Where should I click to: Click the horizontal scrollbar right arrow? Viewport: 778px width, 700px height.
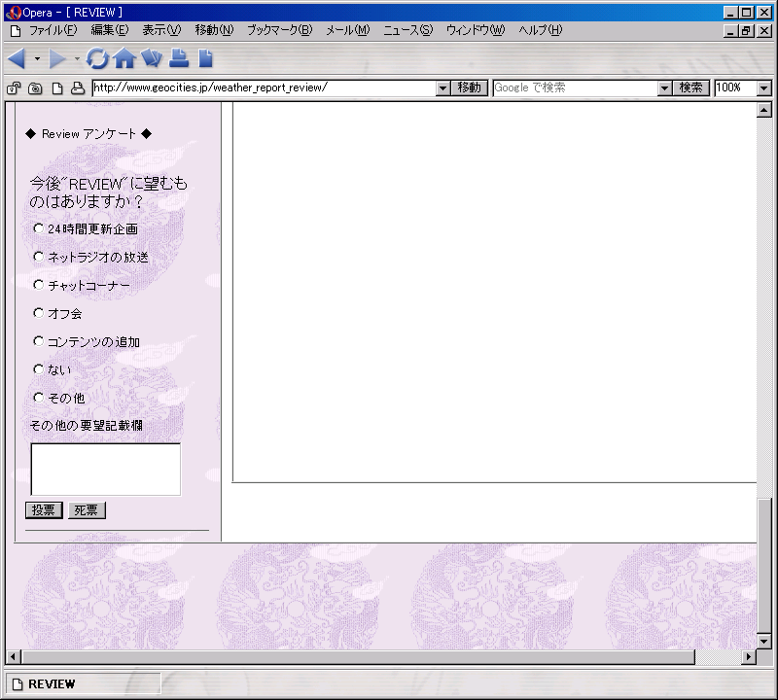click(749, 657)
